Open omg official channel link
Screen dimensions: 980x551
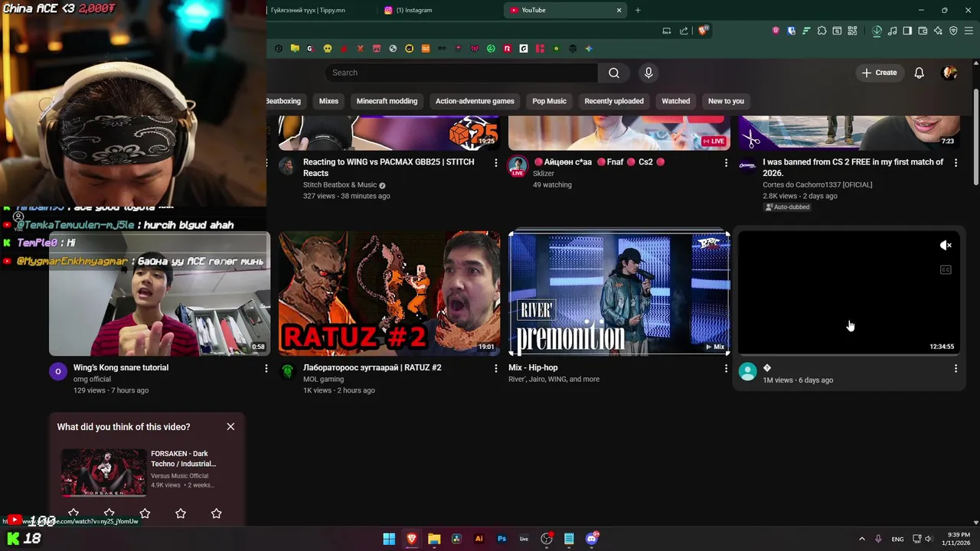point(92,379)
